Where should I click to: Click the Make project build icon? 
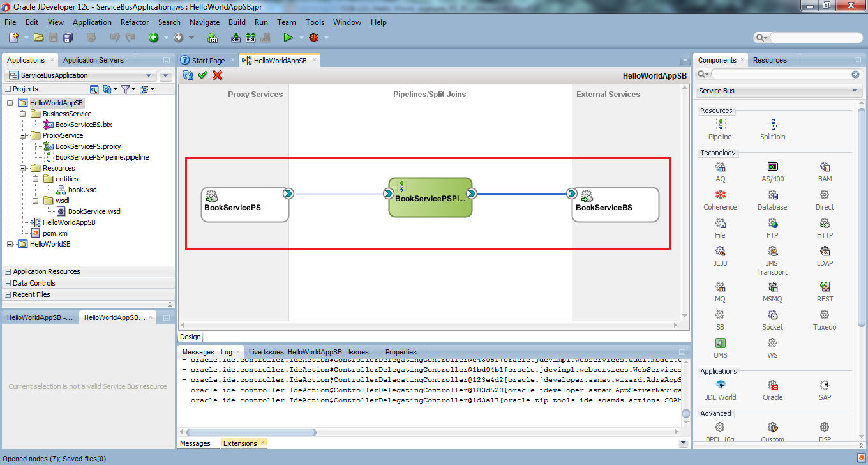point(236,38)
